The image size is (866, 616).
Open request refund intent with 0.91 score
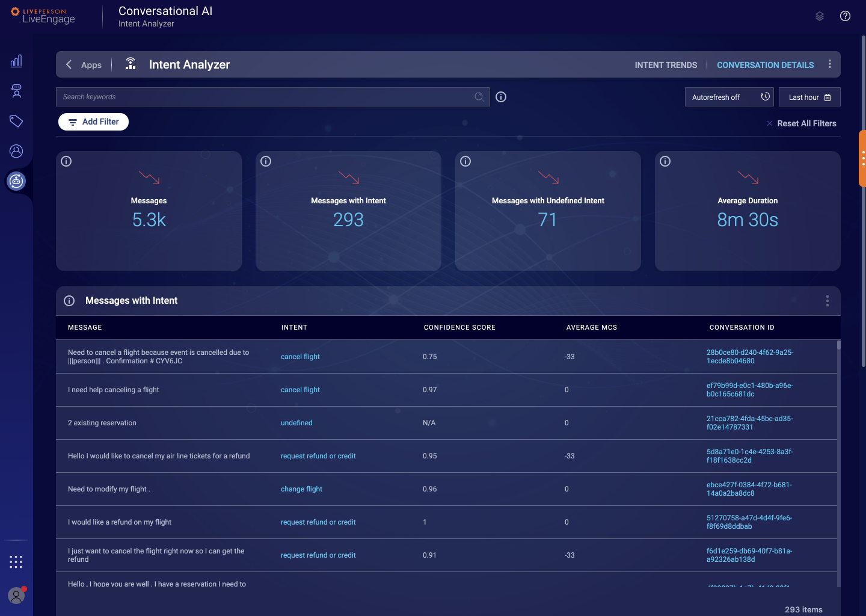pyautogui.click(x=318, y=555)
